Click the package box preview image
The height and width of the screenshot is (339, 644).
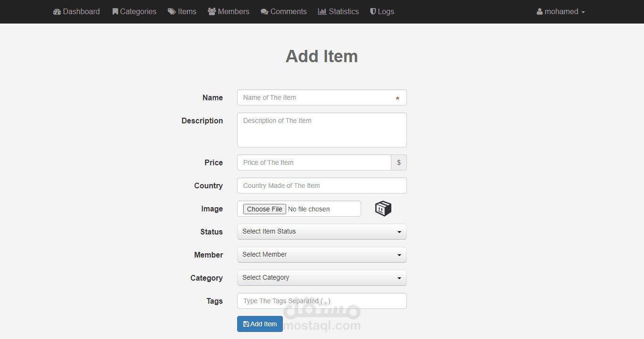[x=383, y=209]
